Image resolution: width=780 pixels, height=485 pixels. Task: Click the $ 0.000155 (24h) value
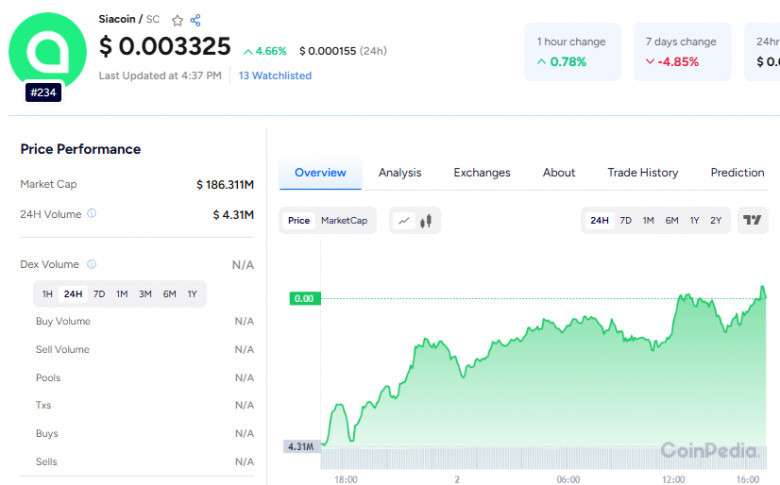[x=343, y=51]
